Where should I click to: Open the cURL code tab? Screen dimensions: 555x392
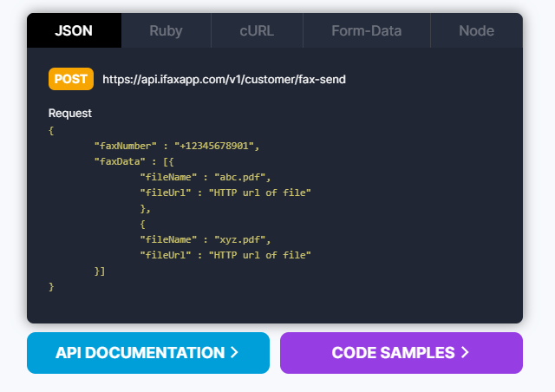(x=257, y=30)
